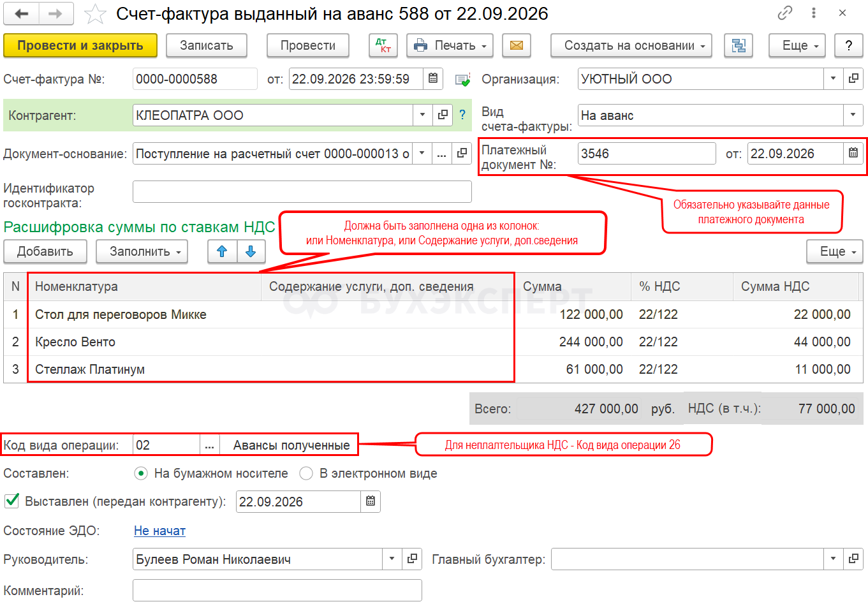This screenshot has width=868, height=604.
Task: Select the 'На бумажном носителе' radio button
Action: pos(140,473)
